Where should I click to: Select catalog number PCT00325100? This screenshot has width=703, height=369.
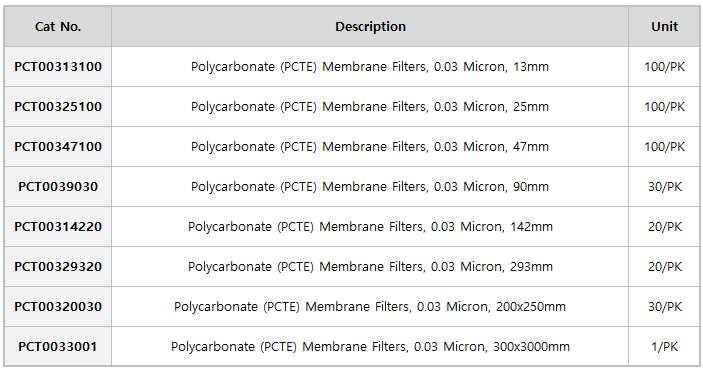click(58, 107)
